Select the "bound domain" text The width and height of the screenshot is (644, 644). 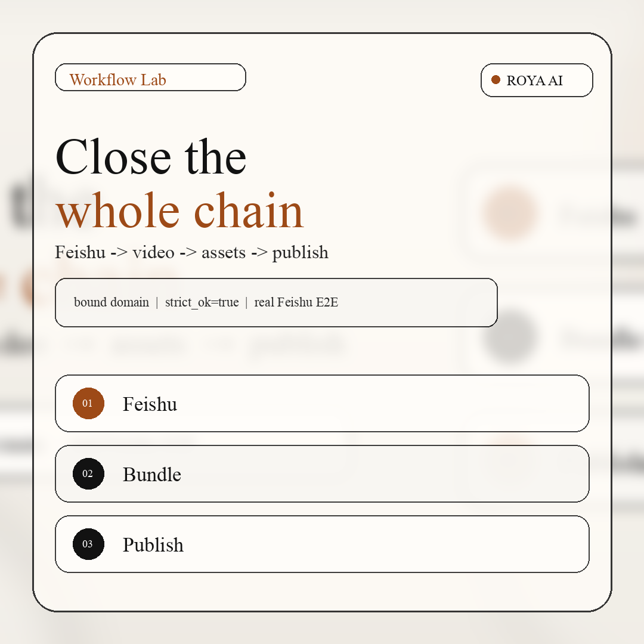point(112,302)
